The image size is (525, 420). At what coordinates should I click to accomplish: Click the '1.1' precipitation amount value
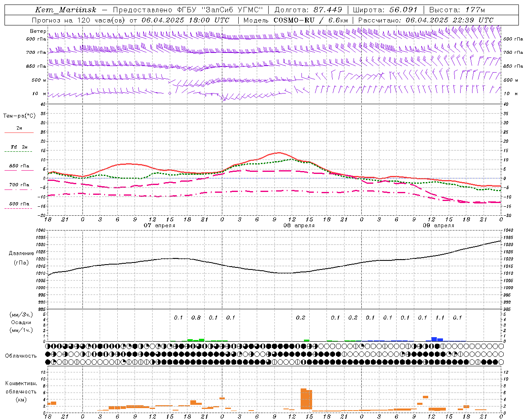[x=440, y=317]
